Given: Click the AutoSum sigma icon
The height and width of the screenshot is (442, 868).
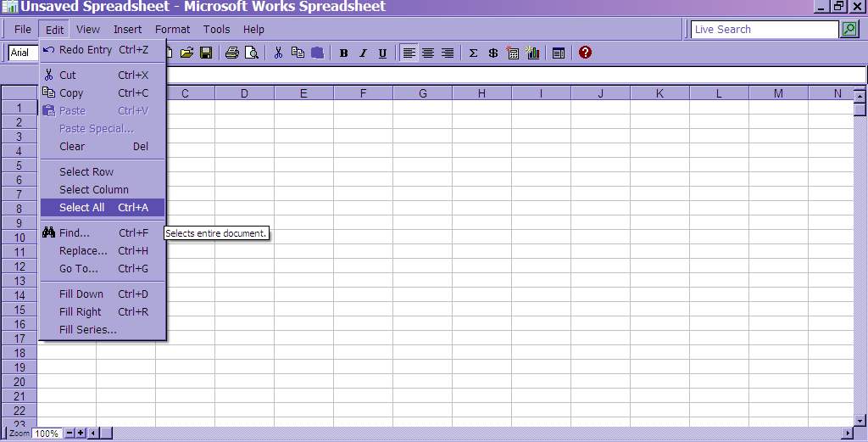Looking at the screenshot, I should tap(473, 53).
